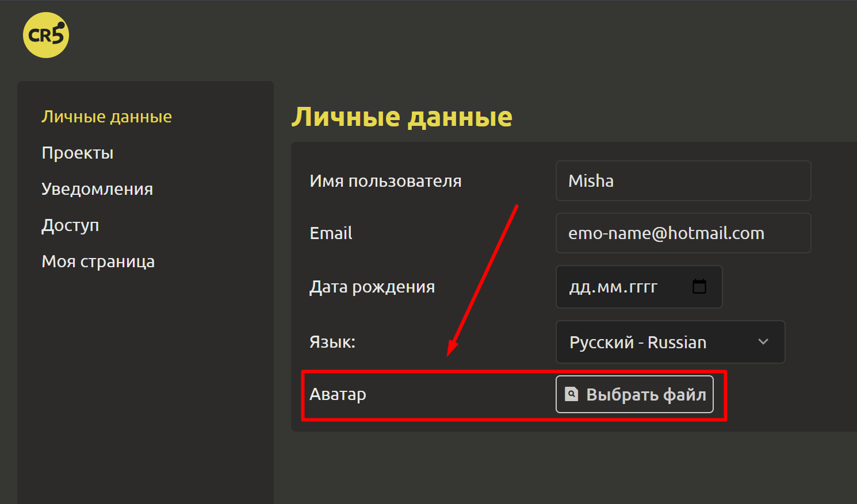The width and height of the screenshot is (857, 504).
Task: Go to Уведомления in the sidebar
Action: [x=97, y=189]
